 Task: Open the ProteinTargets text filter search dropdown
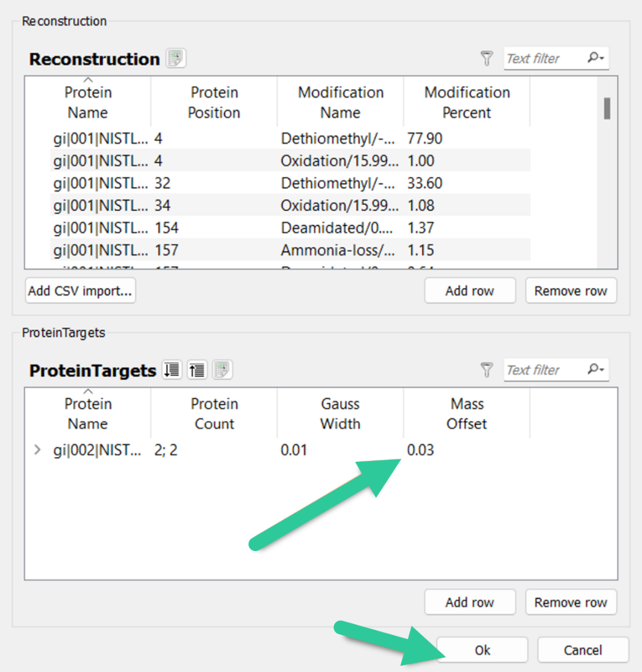tap(596, 369)
